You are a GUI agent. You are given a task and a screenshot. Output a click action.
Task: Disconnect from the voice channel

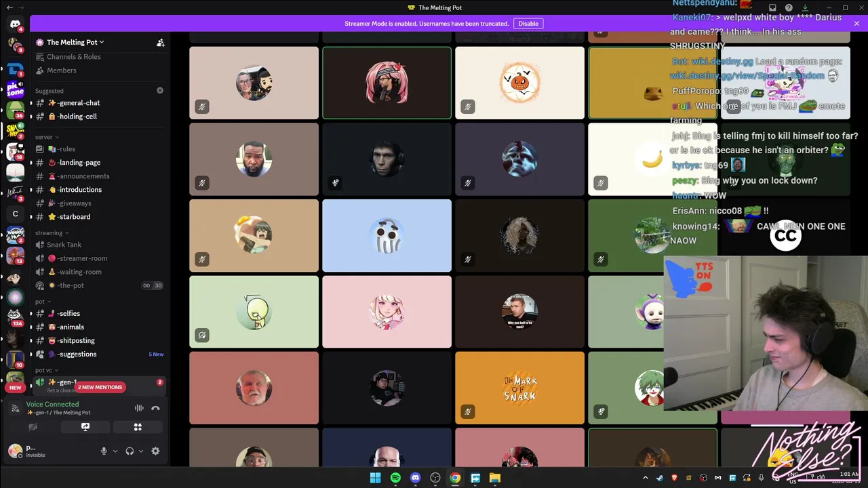tap(155, 408)
